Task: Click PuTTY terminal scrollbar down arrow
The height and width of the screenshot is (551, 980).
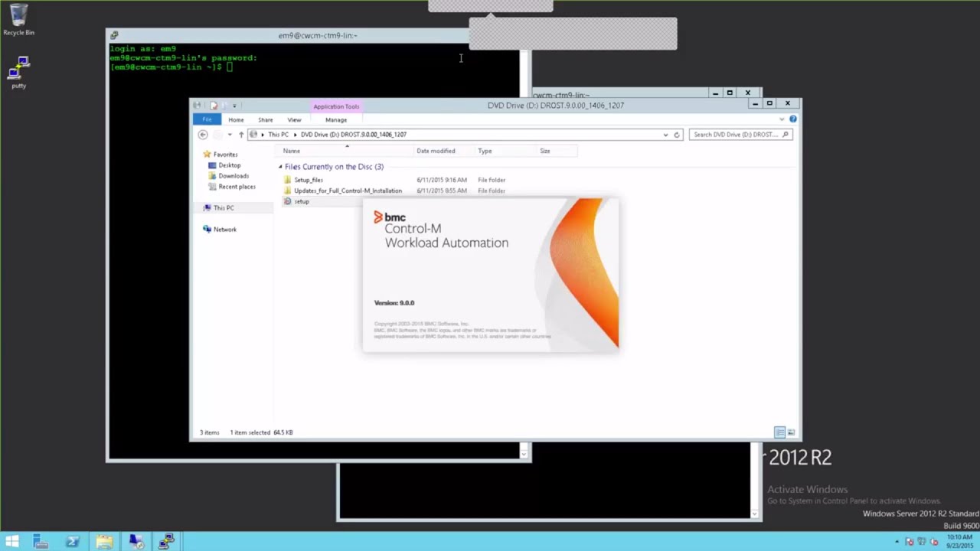Action: [x=524, y=455]
